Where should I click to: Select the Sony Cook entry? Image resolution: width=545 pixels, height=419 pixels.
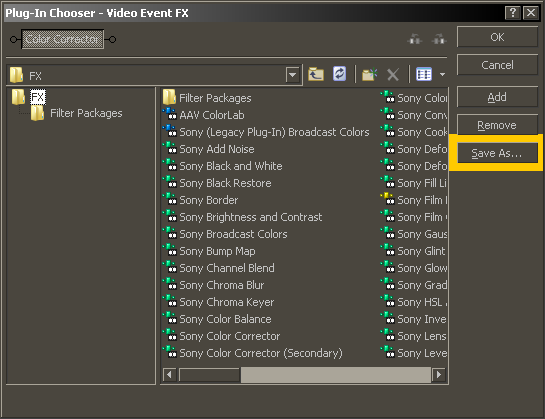(413, 132)
